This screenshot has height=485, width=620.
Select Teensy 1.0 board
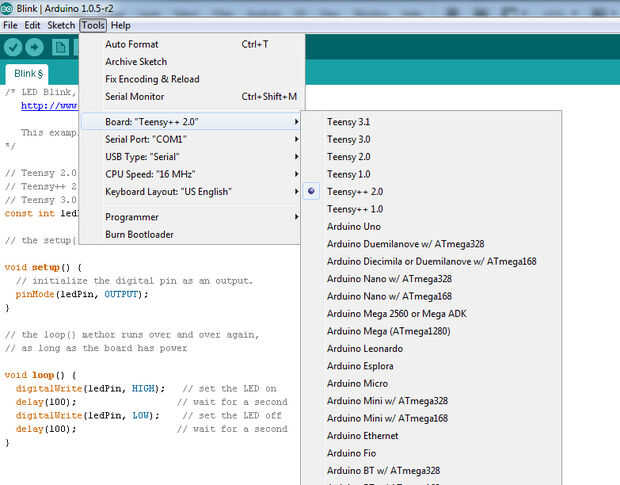tap(431, 174)
